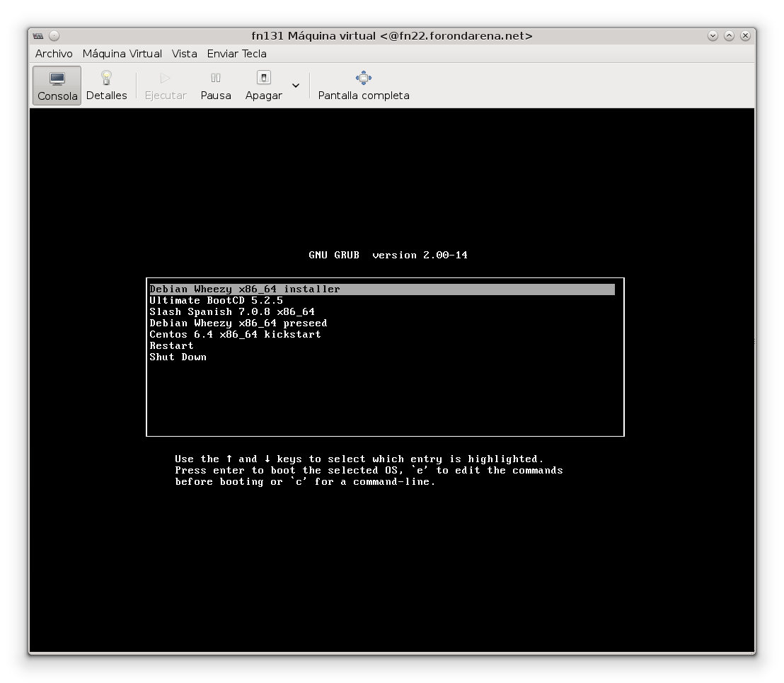Click the Ejecutar play button

pos(166,86)
